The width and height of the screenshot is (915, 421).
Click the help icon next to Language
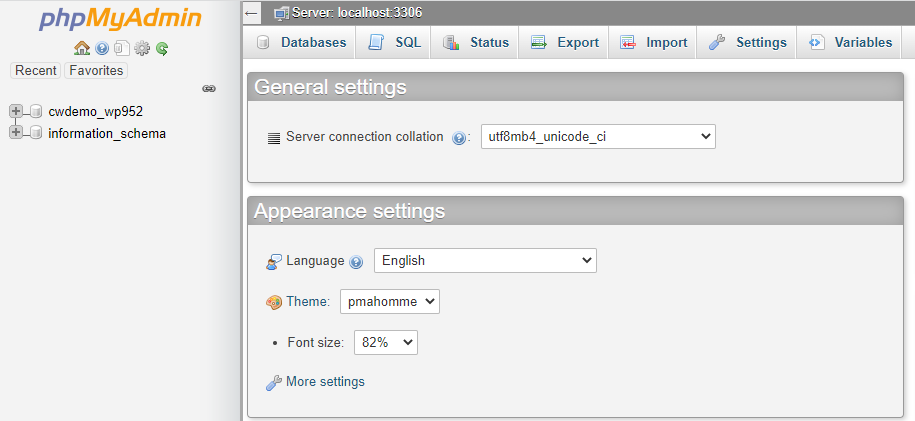(356, 262)
